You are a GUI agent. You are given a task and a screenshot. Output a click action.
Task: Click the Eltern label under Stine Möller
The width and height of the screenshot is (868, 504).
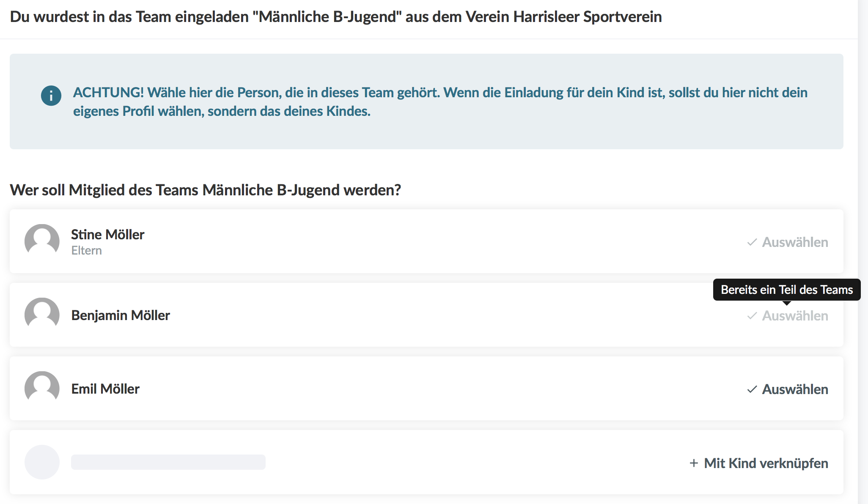click(x=86, y=251)
